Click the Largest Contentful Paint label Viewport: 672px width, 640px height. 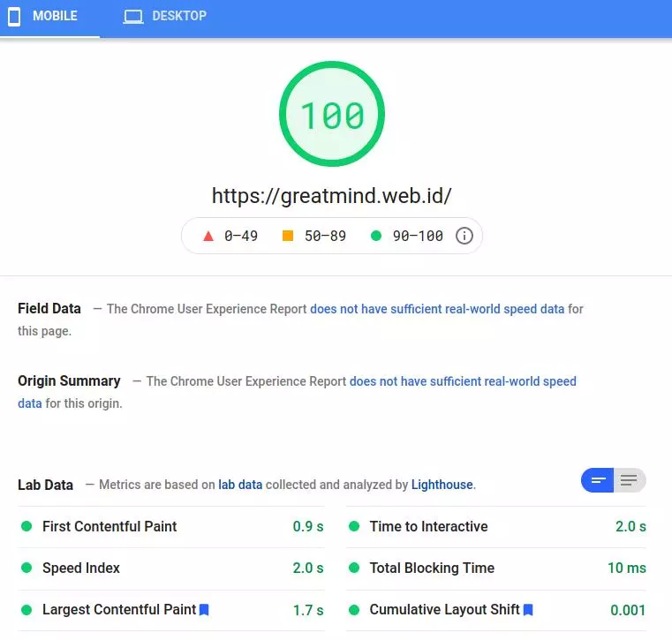tap(119, 610)
